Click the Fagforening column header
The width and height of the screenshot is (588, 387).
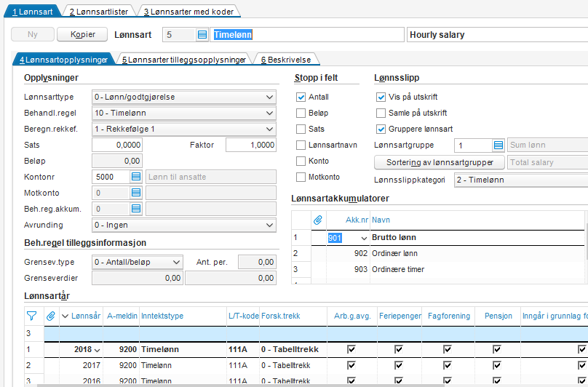pyautogui.click(x=449, y=316)
